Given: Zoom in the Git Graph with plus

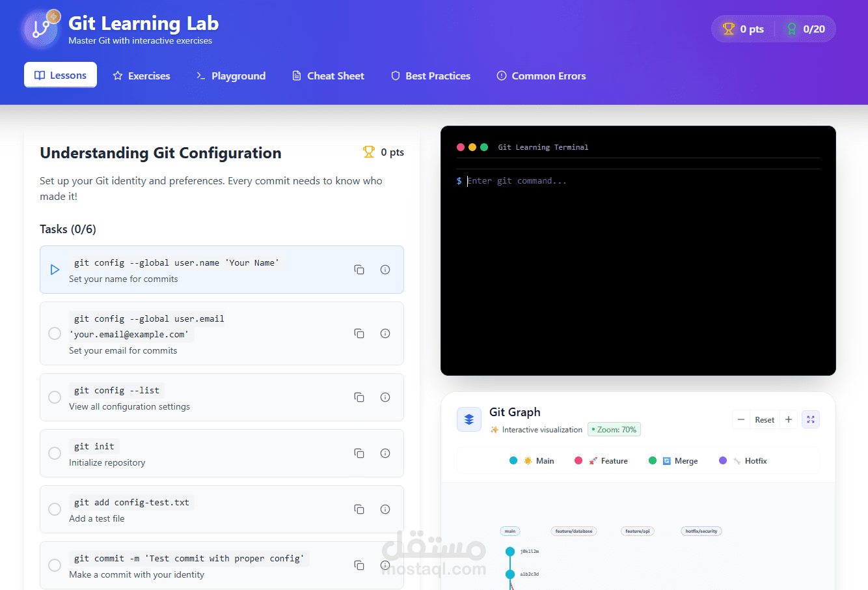Looking at the screenshot, I should (x=789, y=419).
